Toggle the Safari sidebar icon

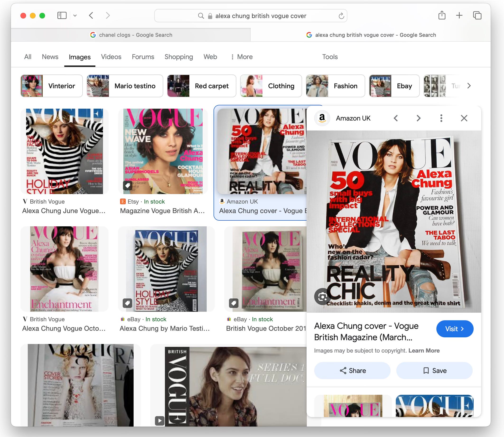pyautogui.click(x=62, y=16)
